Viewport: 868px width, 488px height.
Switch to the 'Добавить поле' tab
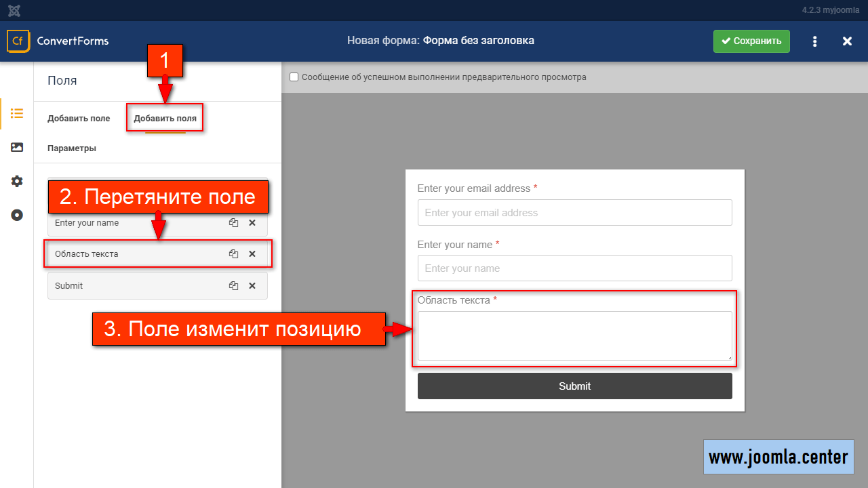pos(79,119)
